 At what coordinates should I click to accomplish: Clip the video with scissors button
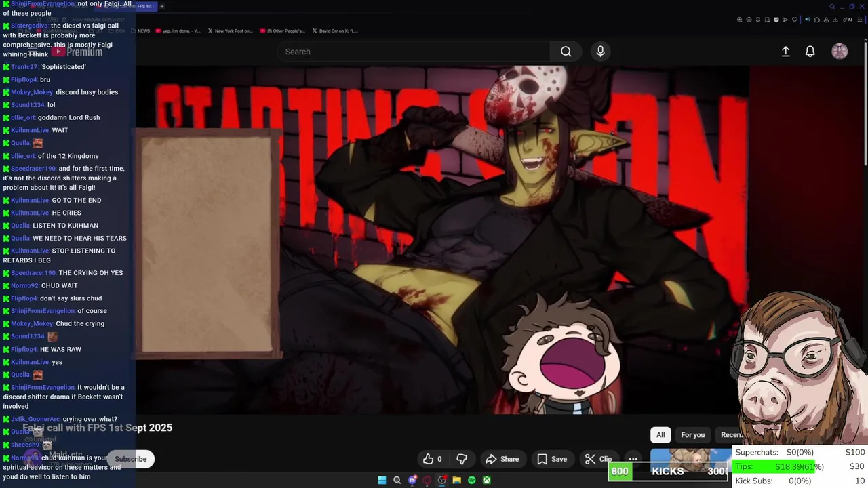point(598,459)
